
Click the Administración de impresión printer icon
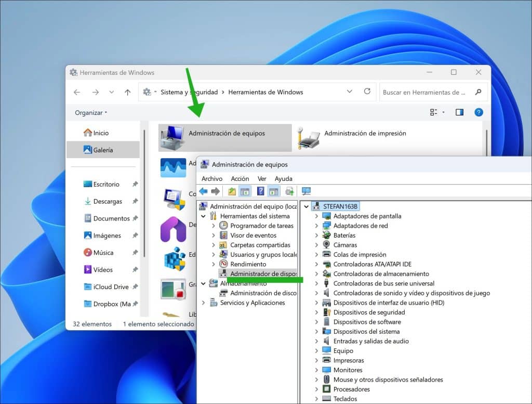coord(308,138)
